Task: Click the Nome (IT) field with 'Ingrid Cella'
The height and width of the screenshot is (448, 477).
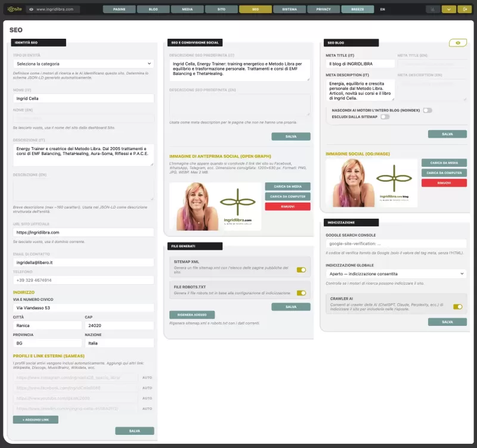Action: 83,98
